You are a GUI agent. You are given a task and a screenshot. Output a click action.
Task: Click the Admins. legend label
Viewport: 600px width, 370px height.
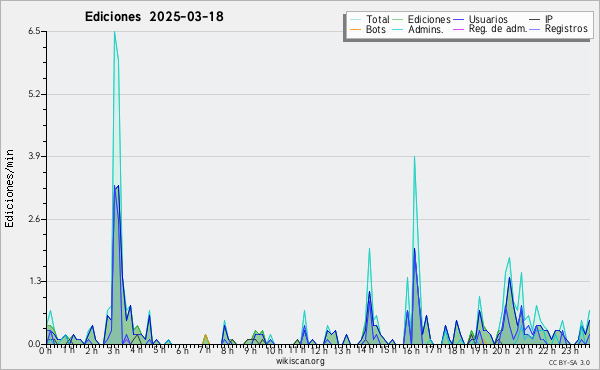(x=426, y=29)
